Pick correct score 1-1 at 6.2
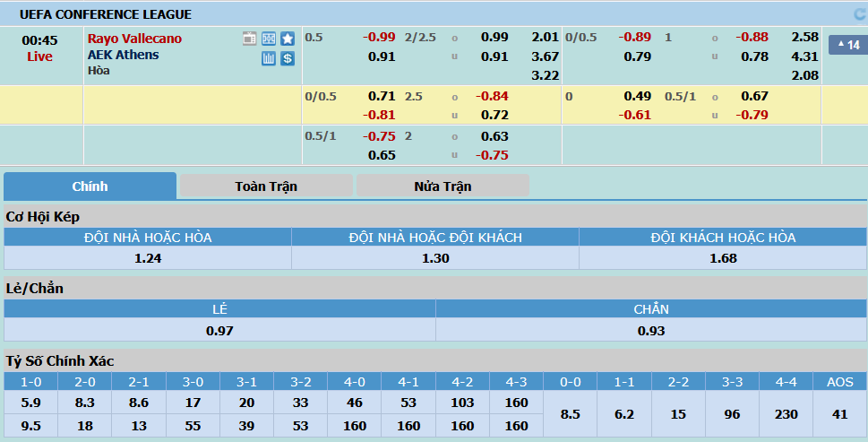This screenshot has height=442, width=868. [x=623, y=414]
